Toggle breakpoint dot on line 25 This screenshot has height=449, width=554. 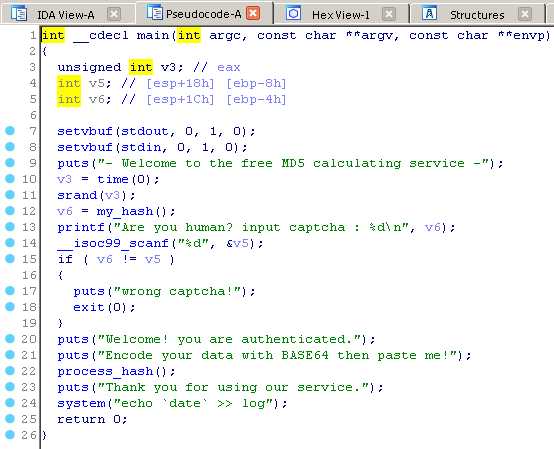[x=10, y=419]
